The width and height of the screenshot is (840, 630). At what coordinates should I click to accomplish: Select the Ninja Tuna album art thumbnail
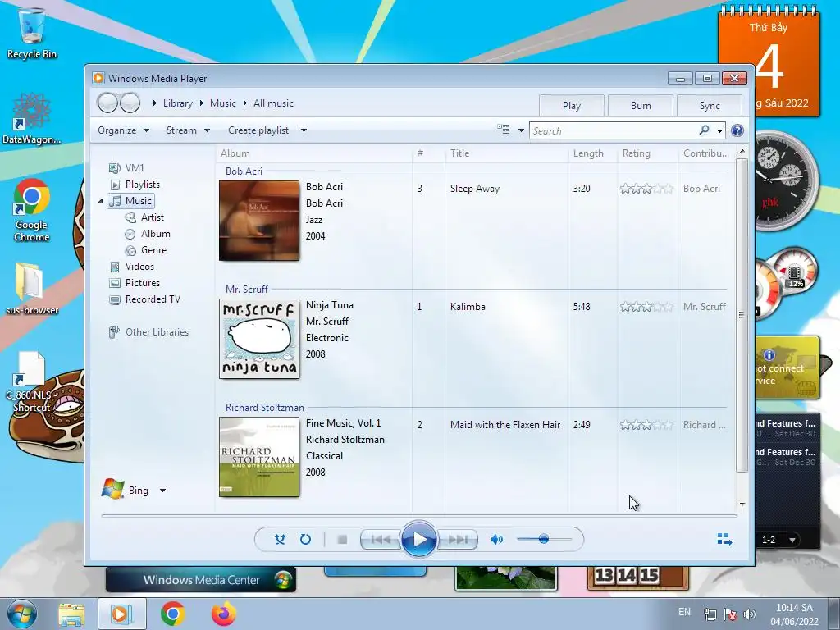click(x=259, y=339)
